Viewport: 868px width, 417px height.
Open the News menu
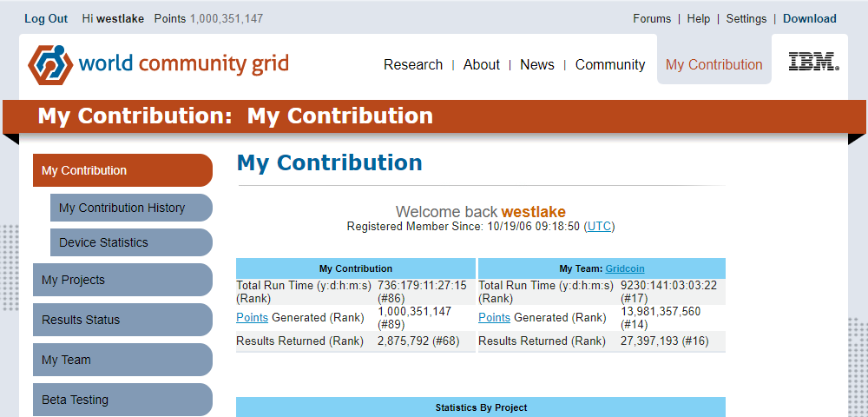537,65
